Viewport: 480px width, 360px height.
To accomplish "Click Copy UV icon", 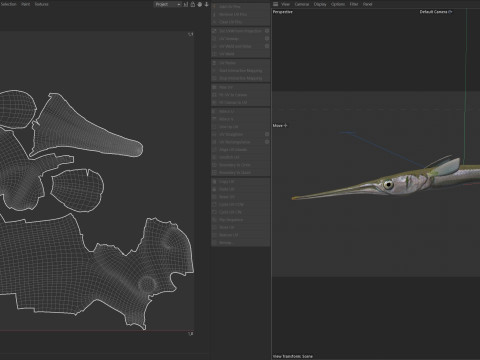I will 215,182.
